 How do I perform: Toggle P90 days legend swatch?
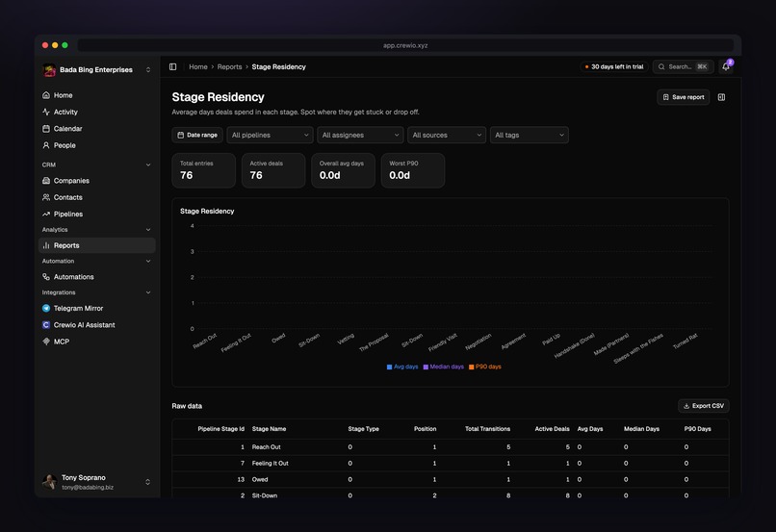tap(471, 367)
